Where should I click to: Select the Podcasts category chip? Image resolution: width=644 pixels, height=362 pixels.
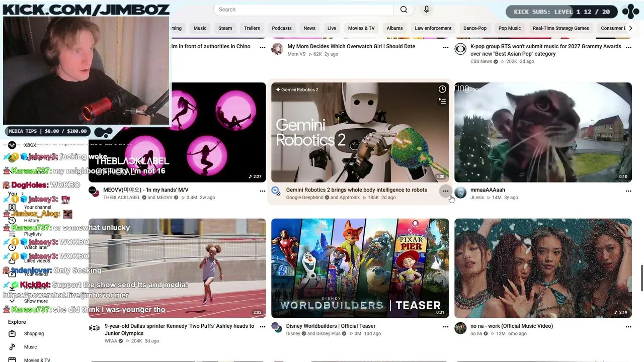[282, 28]
